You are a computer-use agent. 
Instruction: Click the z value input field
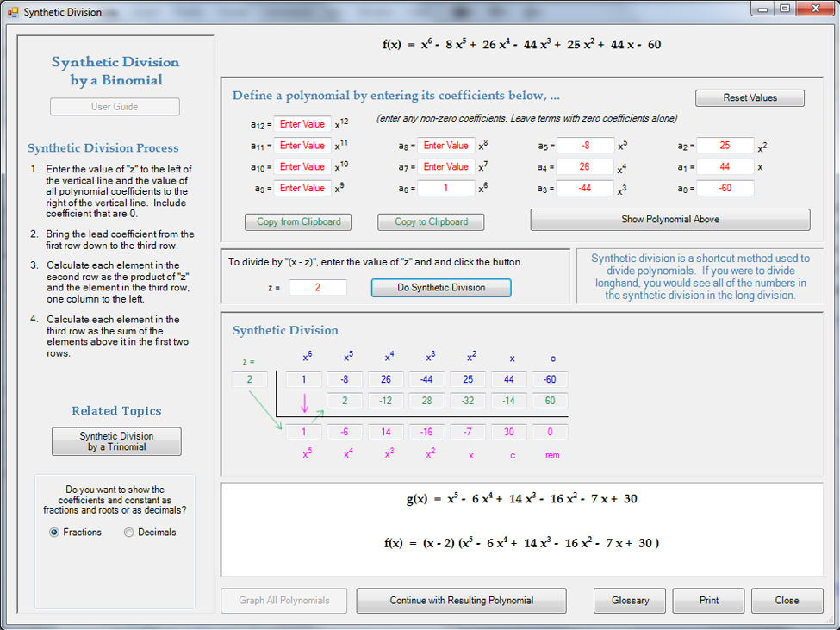tap(318, 288)
